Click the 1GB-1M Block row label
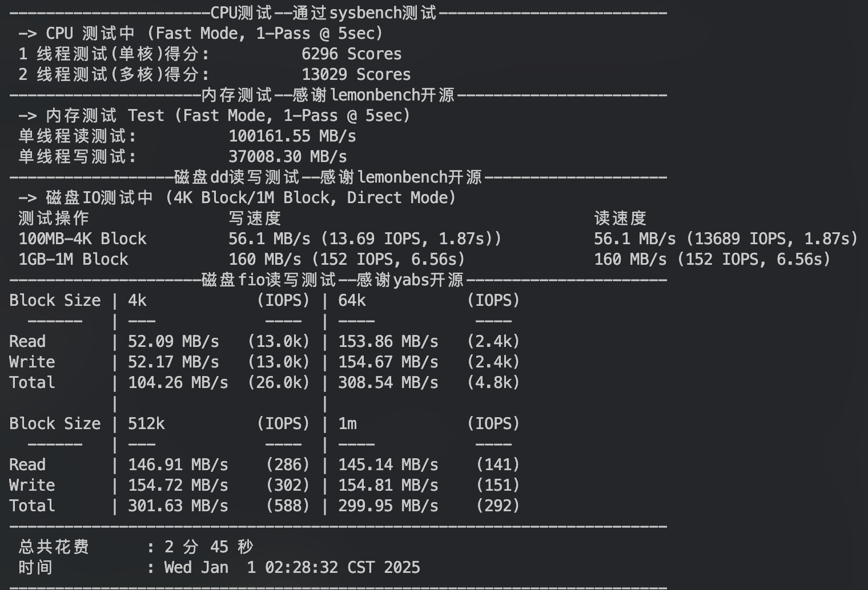The image size is (868, 590). 73,260
